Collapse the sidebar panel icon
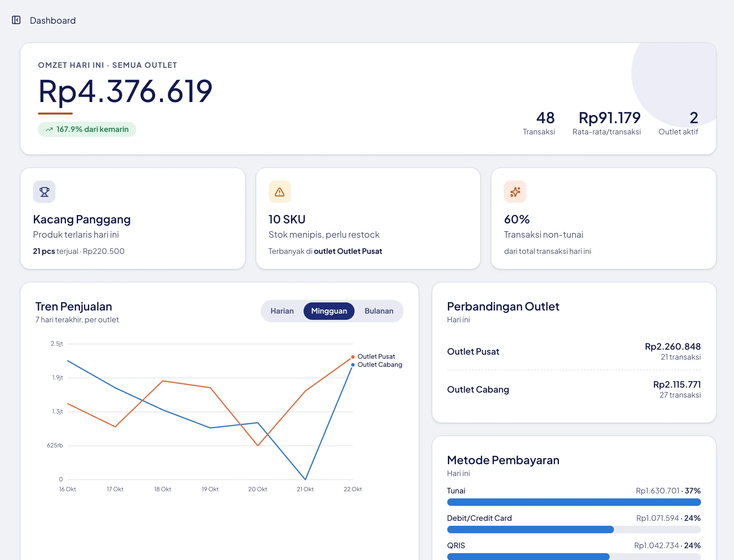 (x=16, y=20)
